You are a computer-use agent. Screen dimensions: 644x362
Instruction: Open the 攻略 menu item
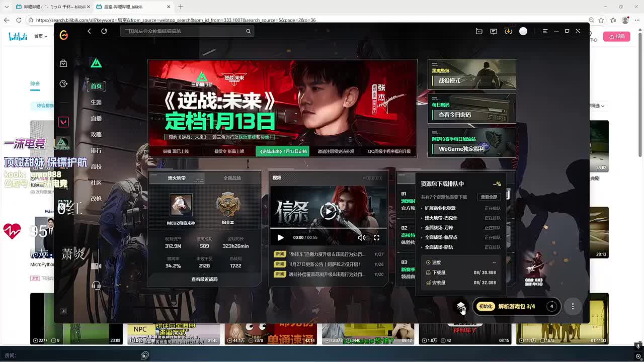96,134
